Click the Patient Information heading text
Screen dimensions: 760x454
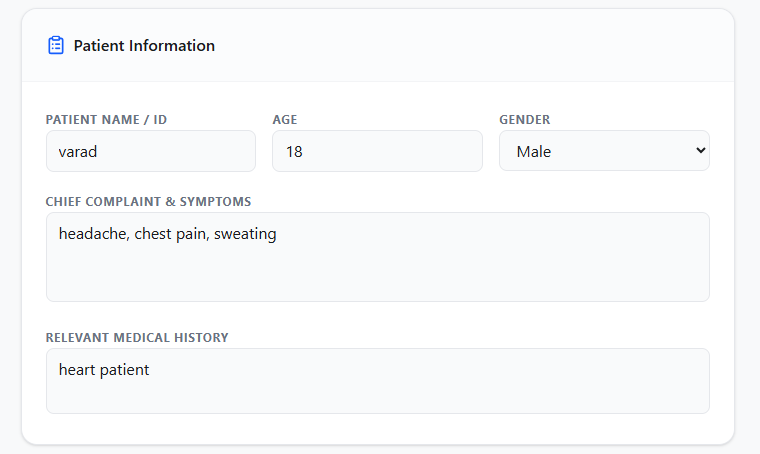click(144, 46)
